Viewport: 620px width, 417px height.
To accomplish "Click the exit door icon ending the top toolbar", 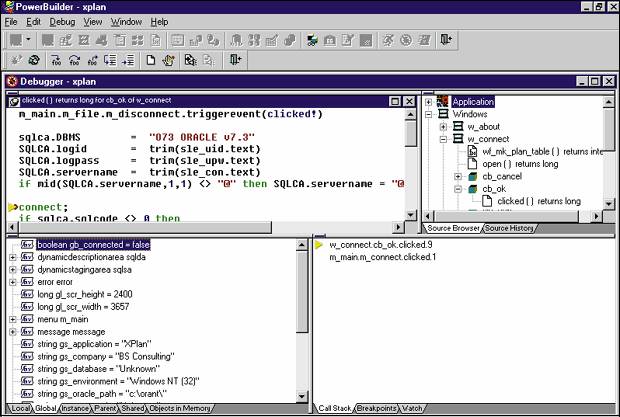I will click(446, 40).
